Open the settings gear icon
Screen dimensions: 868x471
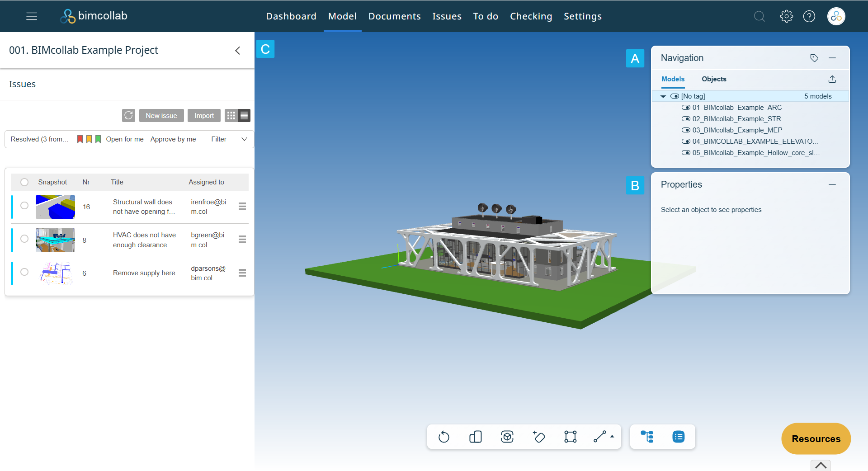point(787,16)
